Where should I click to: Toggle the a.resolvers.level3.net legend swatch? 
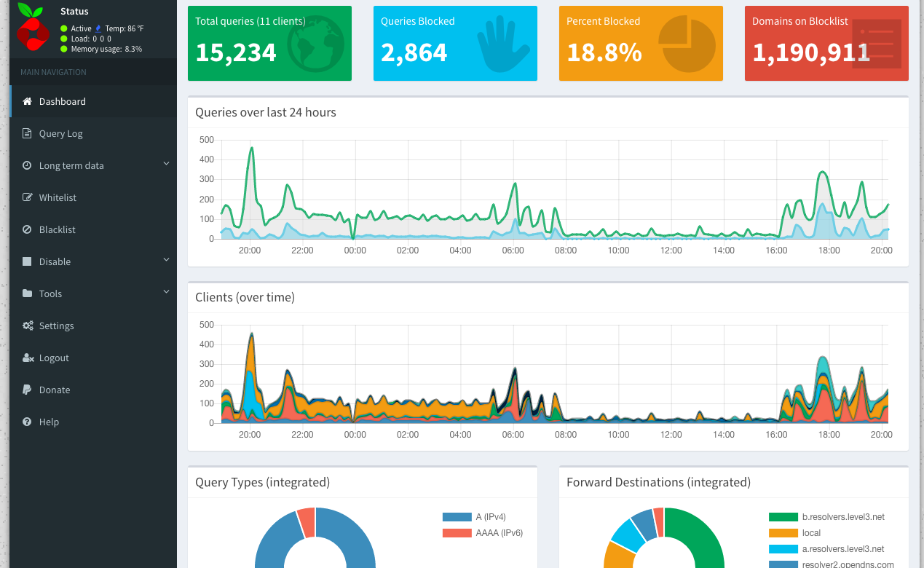point(783,549)
